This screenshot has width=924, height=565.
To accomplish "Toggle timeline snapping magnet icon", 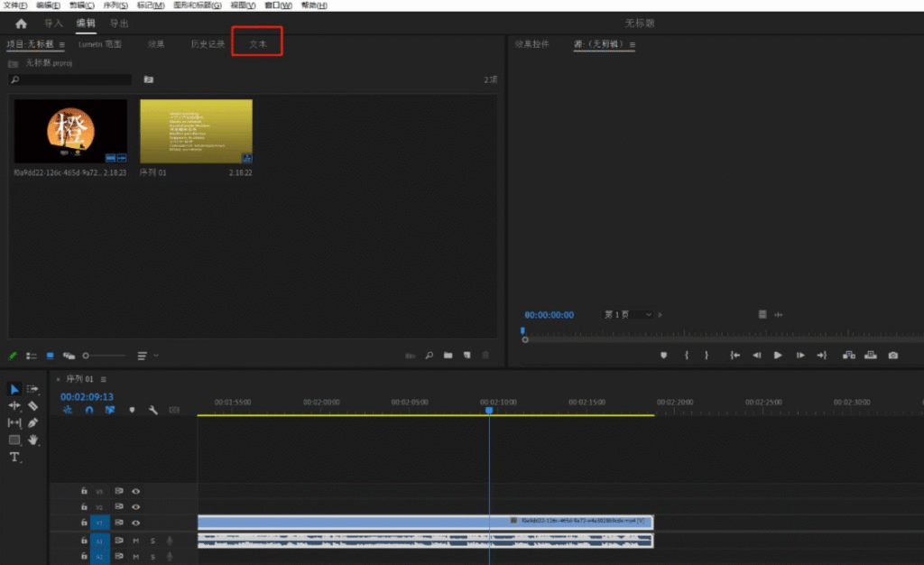I will 88,410.
